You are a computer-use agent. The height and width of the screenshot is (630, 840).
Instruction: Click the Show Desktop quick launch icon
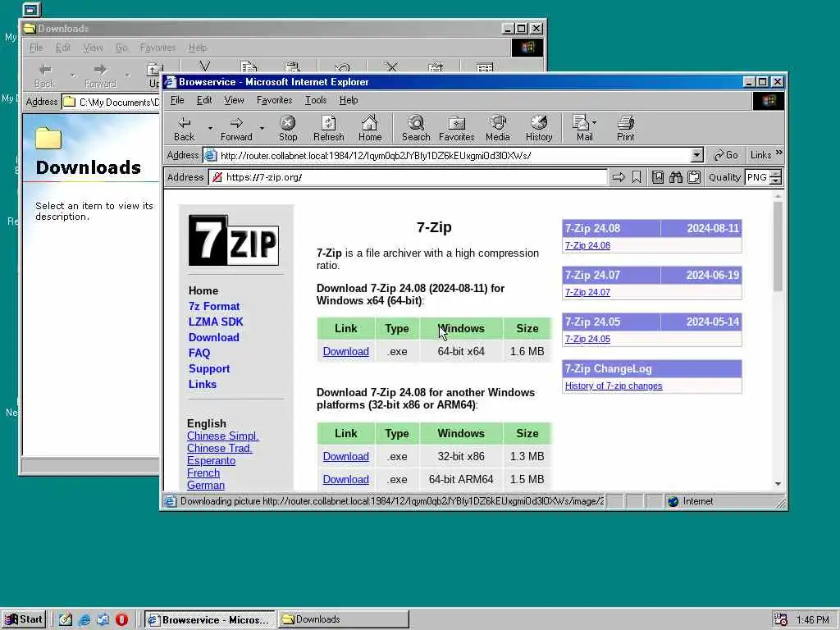[66, 620]
